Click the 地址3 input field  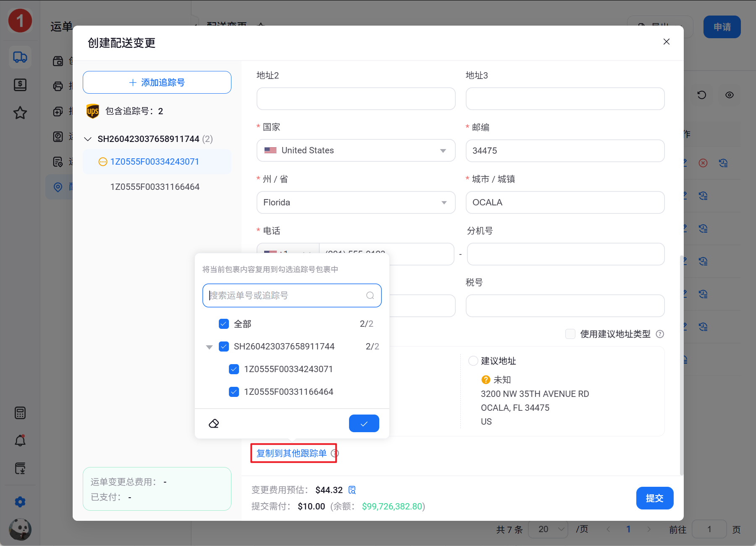pos(565,99)
